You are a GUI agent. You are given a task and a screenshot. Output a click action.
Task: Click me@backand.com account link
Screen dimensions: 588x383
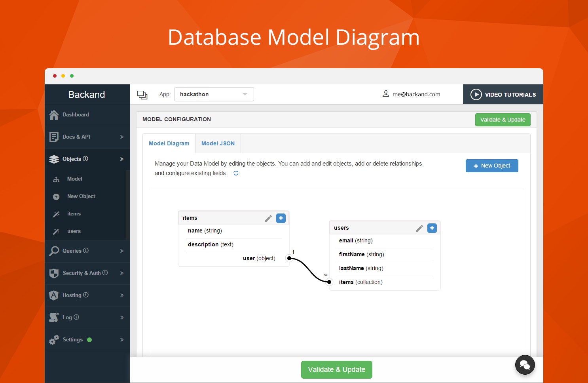coord(416,94)
